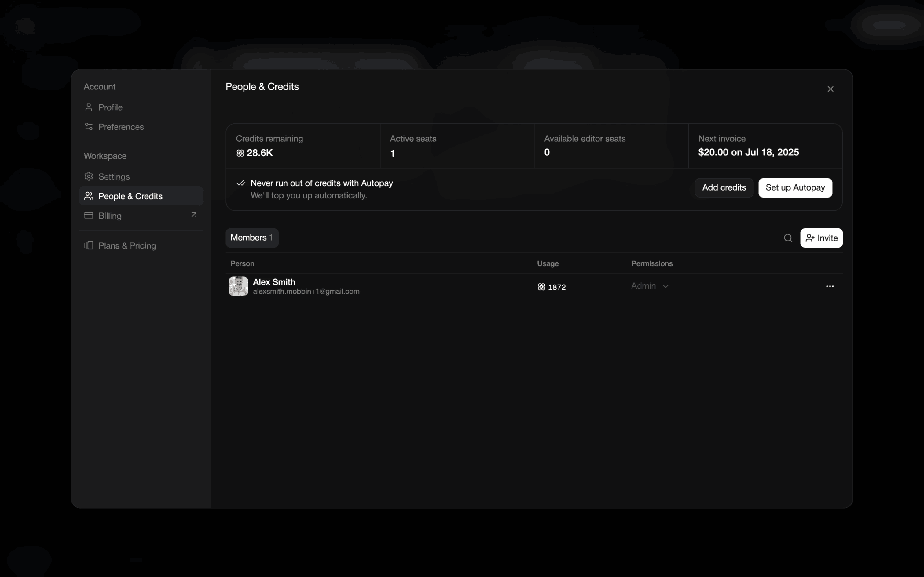Close the People & Credits dialog
The height and width of the screenshot is (577, 924).
point(830,89)
